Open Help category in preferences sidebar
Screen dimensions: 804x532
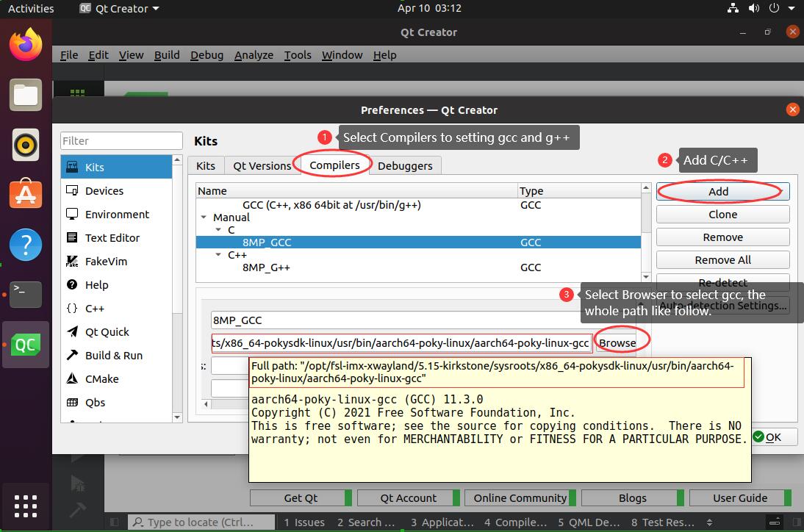[x=116, y=285]
